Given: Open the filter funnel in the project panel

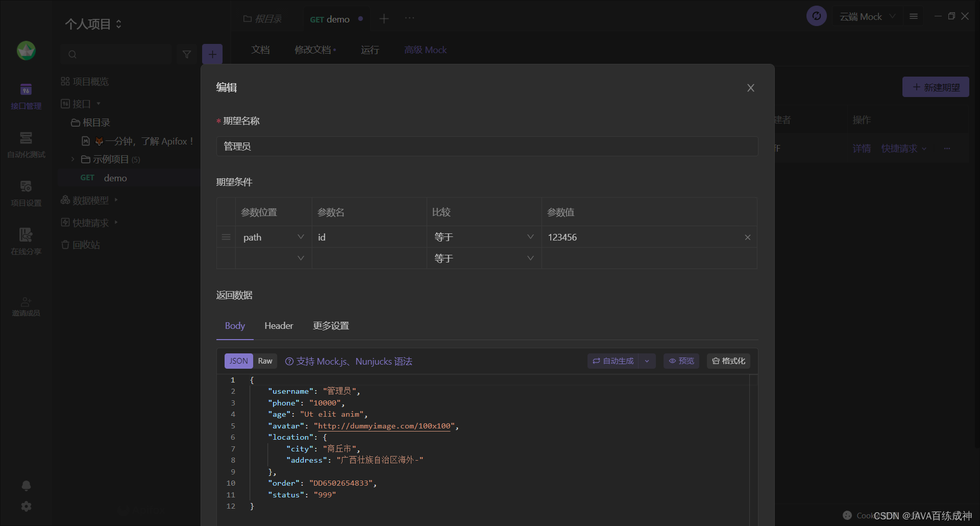Looking at the screenshot, I should coord(187,54).
